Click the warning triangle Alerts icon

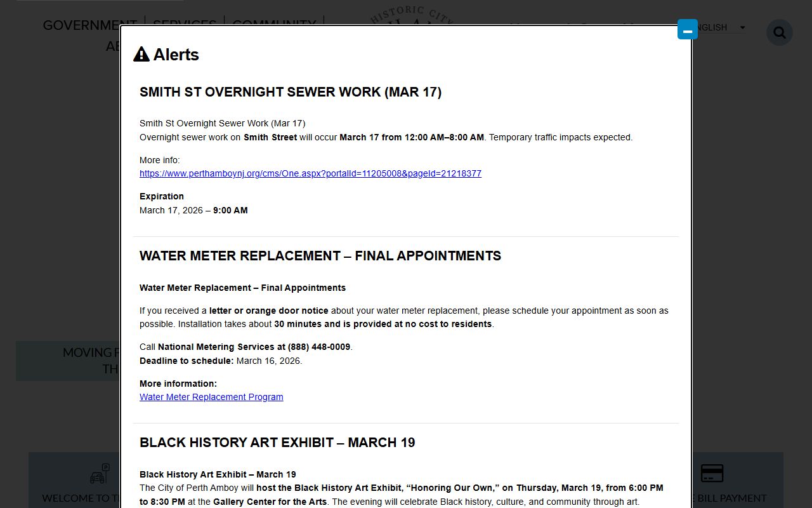(x=141, y=55)
